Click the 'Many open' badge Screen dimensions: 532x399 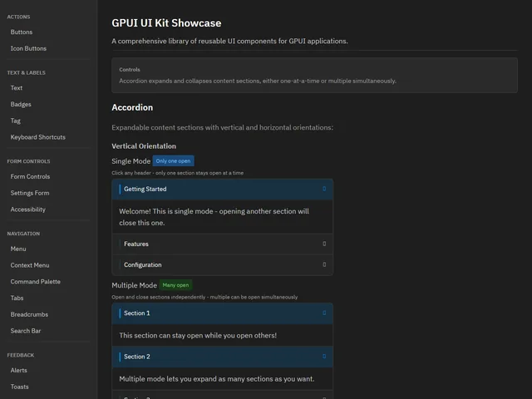(175, 285)
